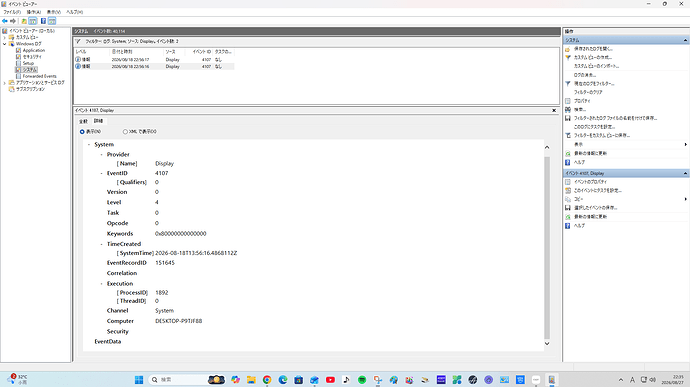Screen dimensions: 690x387
Task: Toggle the action pane toolbar icon
Action: point(52,21)
